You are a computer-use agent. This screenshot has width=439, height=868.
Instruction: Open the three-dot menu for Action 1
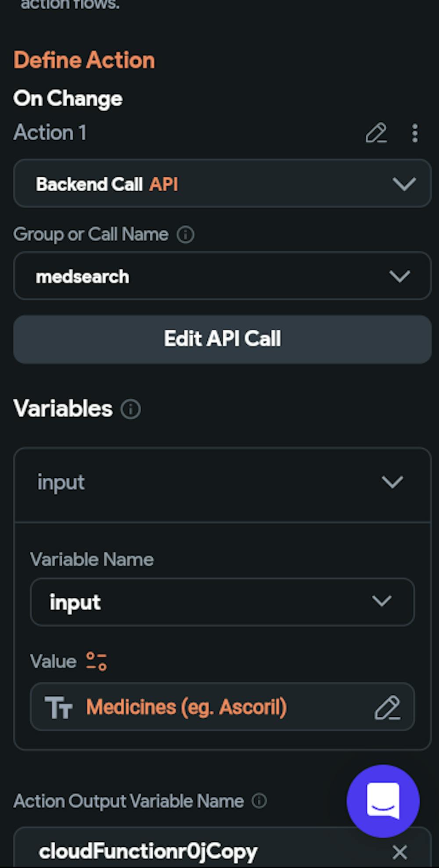click(414, 133)
